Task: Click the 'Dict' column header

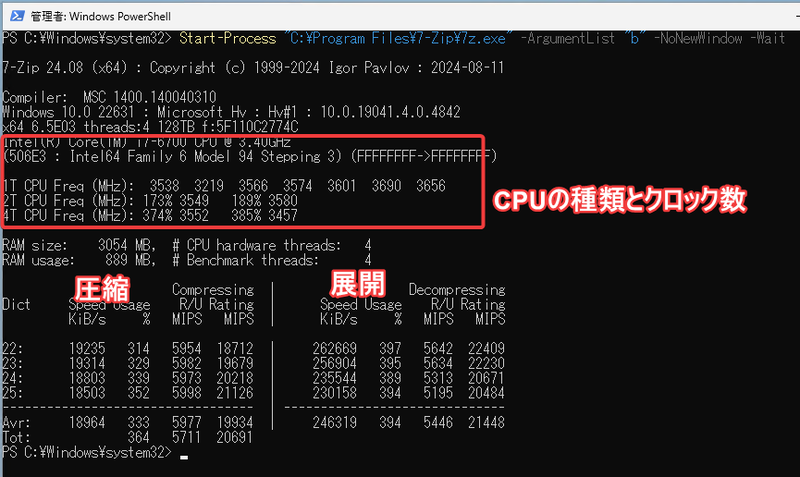Action: pos(16,305)
